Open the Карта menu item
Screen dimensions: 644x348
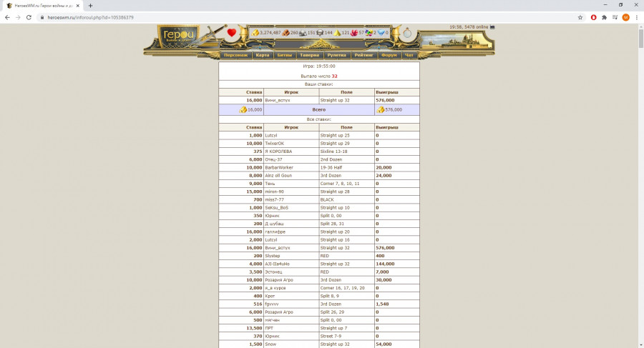point(263,55)
